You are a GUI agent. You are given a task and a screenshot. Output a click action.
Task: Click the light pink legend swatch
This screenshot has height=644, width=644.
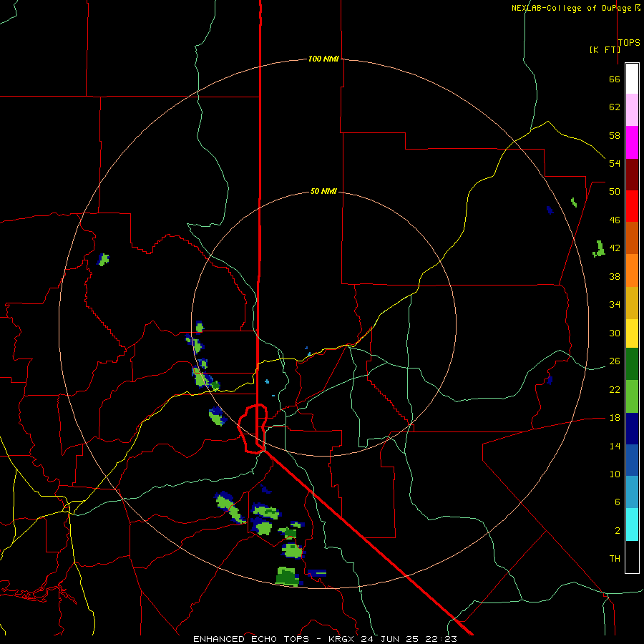(632, 110)
